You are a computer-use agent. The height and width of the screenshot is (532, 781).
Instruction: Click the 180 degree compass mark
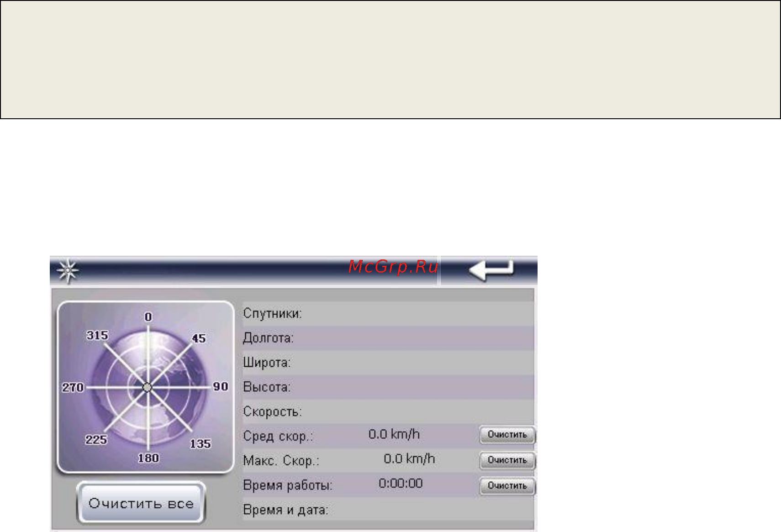click(x=148, y=458)
